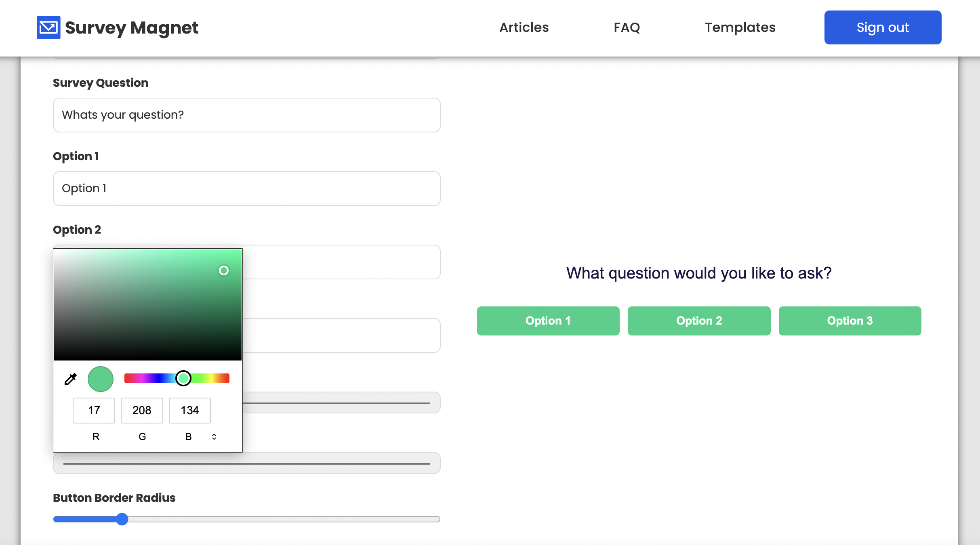Click the Survey Magnet brand name text
The image size is (980, 545).
pos(132,27)
